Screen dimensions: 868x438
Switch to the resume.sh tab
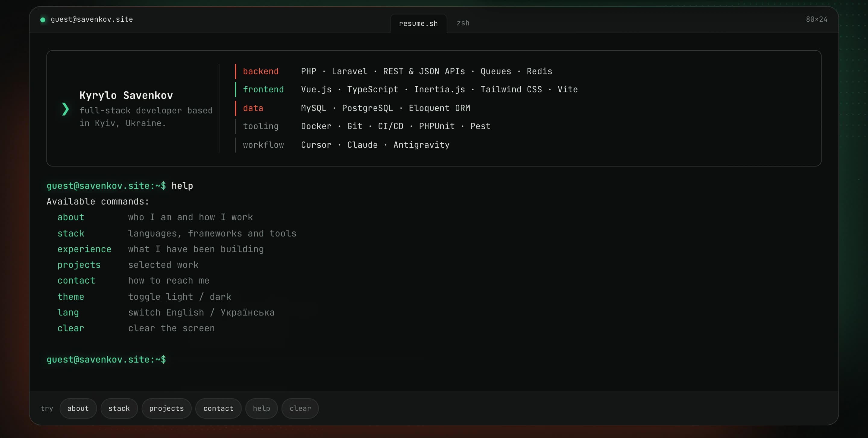tap(418, 23)
